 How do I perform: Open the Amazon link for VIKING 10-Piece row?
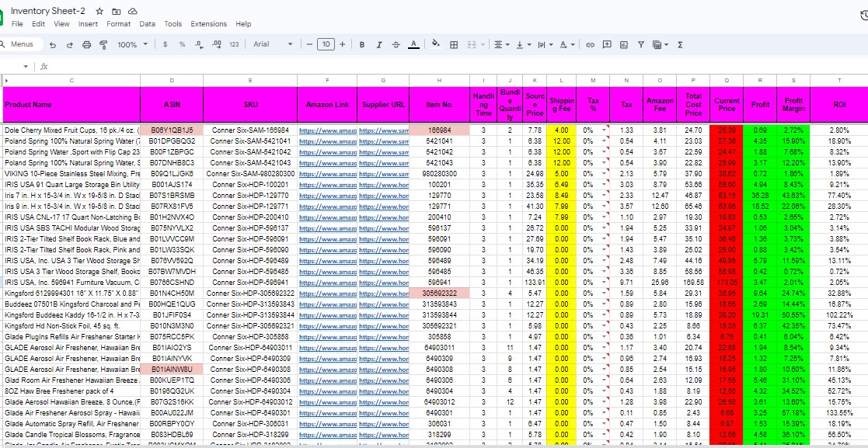pos(328,173)
